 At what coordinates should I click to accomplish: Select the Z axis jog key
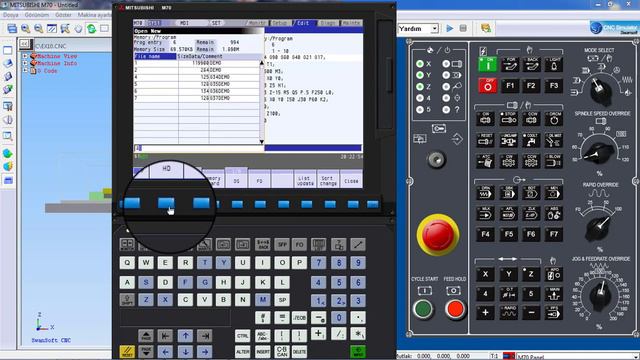click(531, 274)
